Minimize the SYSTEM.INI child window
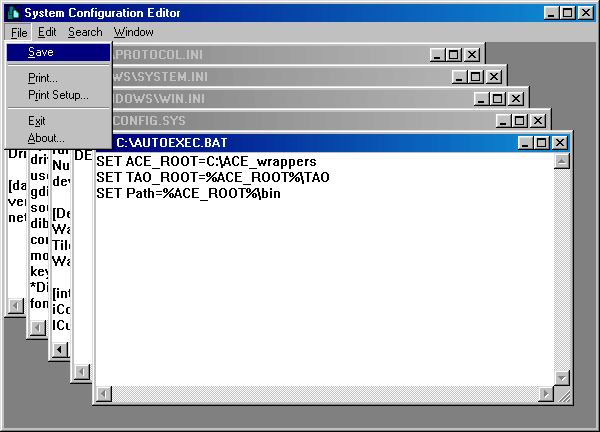 point(459,77)
